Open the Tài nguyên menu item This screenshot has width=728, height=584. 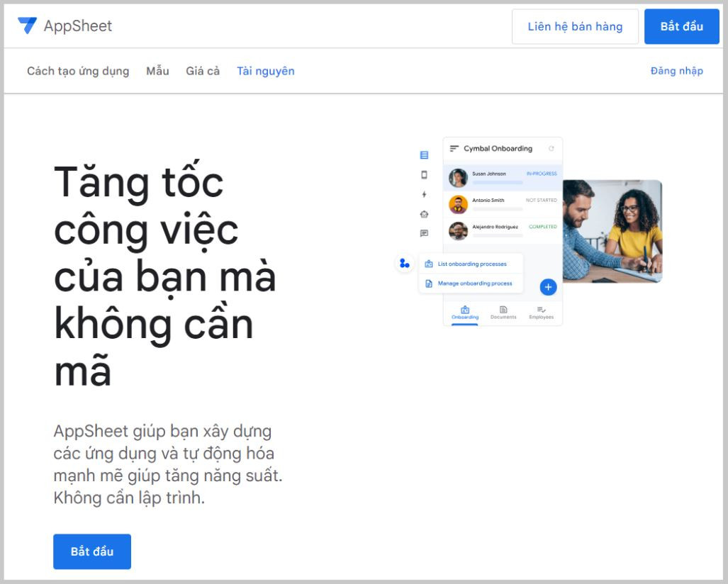click(266, 71)
